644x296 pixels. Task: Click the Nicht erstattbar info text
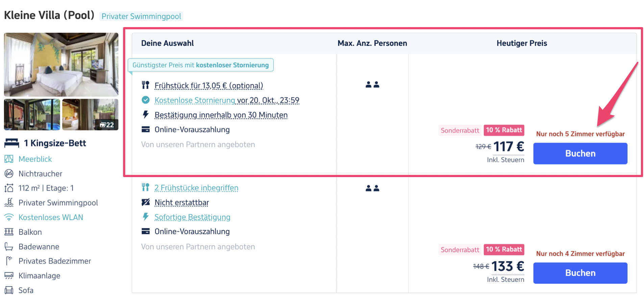coord(182,202)
